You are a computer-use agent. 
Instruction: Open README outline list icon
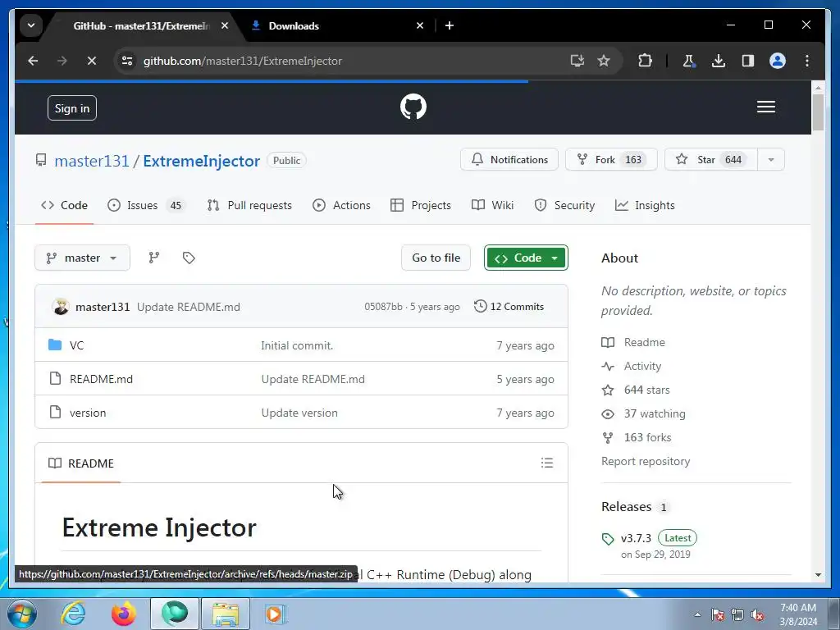click(x=547, y=463)
